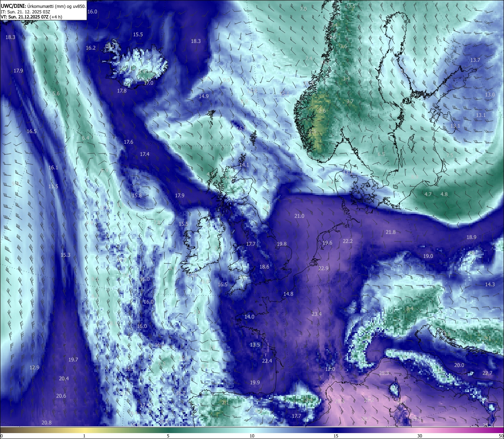Click the 3.7 value over central Norway
The height and width of the screenshot is (439, 504).
350,101
